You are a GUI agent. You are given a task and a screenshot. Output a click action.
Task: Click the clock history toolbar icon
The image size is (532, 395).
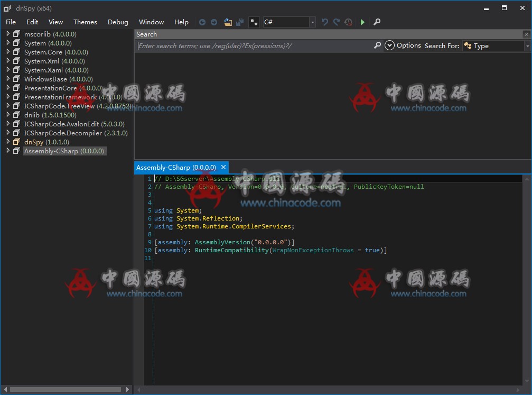pos(348,22)
